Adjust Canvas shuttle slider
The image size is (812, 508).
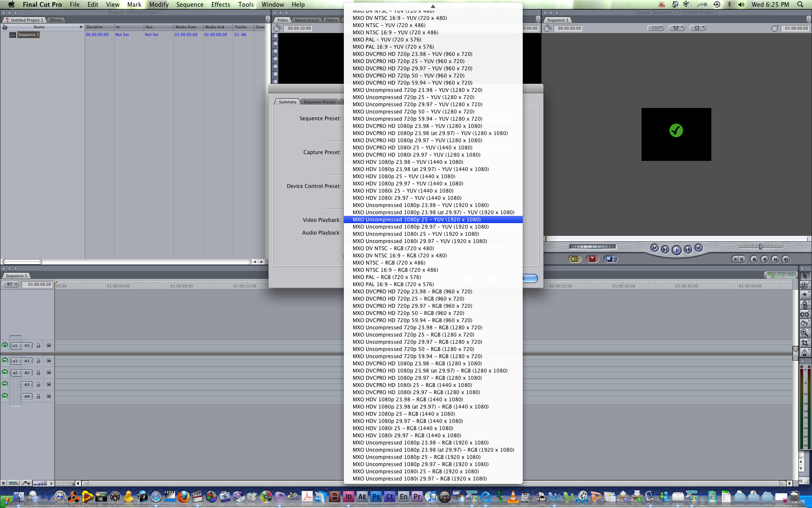point(760,246)
